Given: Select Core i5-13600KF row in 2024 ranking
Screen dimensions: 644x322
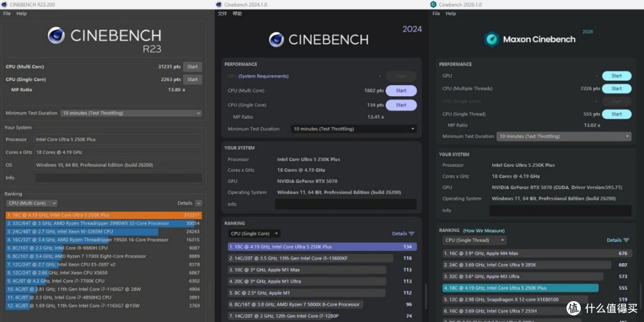Looking at the screenshot, I should pyautogui.click(x=323, y=258).
